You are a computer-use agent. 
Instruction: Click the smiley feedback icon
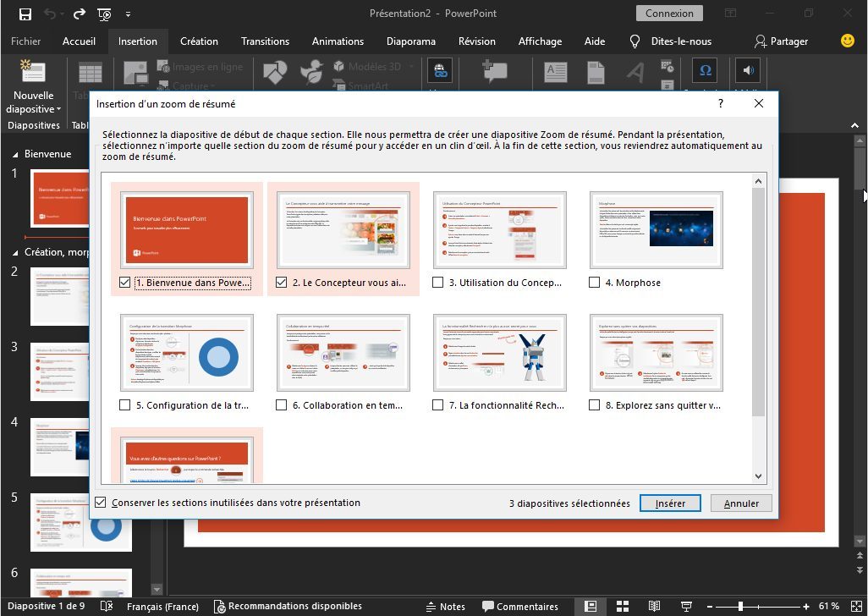point(847,41)
